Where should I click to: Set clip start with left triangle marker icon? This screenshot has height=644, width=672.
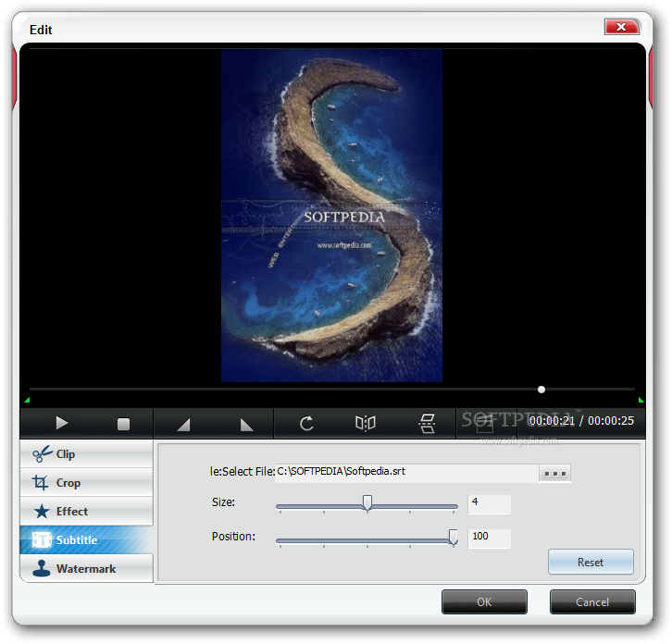click(x=183, y=425)
